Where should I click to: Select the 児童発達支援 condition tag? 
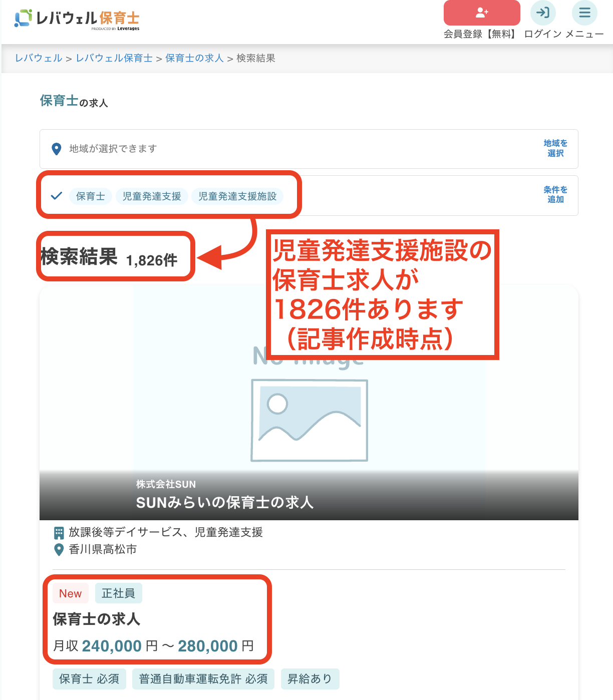pyautogui.click(x=152, y=196)
